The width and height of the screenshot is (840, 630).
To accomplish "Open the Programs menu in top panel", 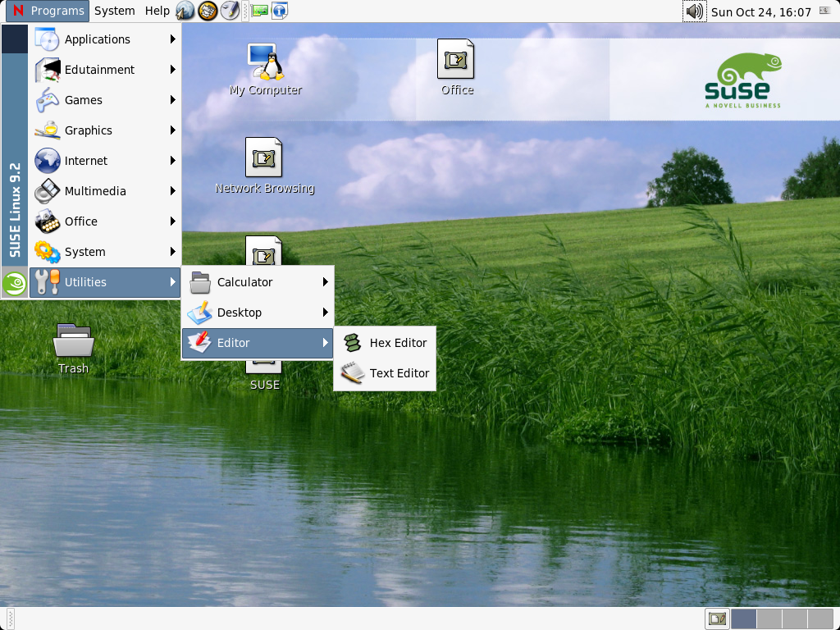I will [x=48, y=11].
